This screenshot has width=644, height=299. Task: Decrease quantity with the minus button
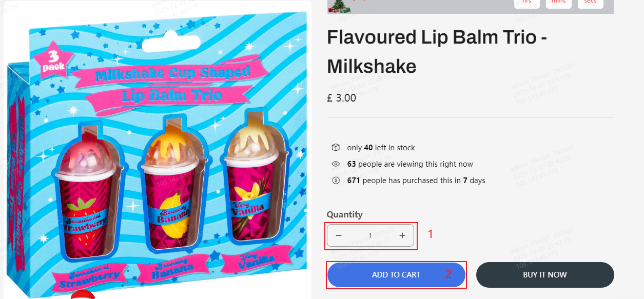click(339, 235)
